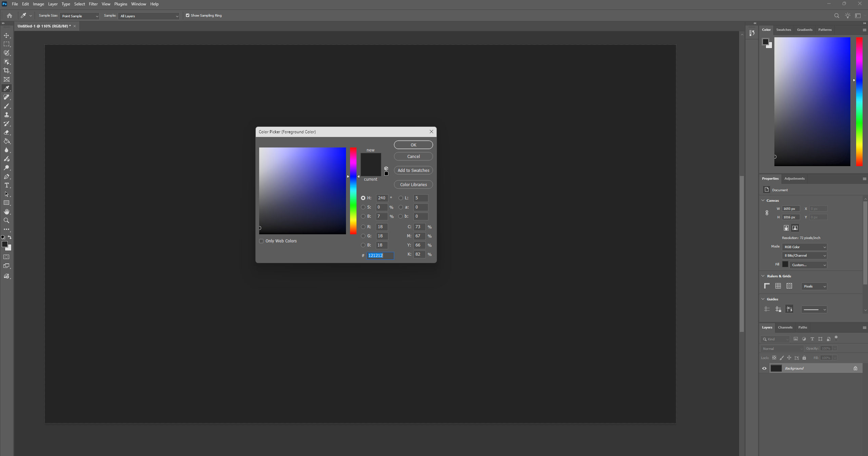Select the Brush tool
868x456 pixels.
pos(6,106)
